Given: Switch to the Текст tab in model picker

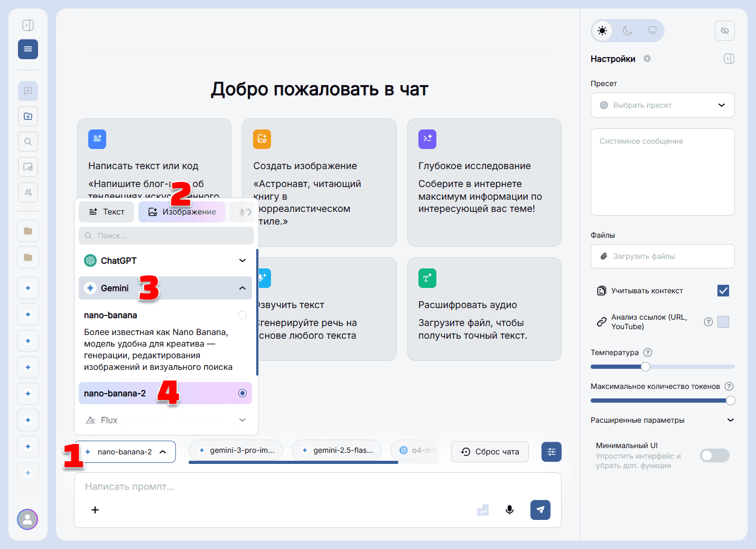Looking at the screenshot, I should click(106, 211).
